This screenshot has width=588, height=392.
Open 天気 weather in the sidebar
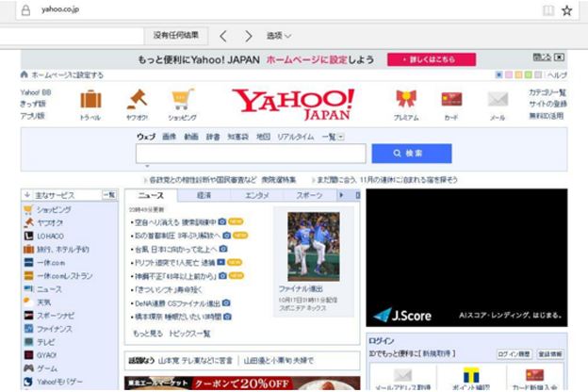[44, 302]
